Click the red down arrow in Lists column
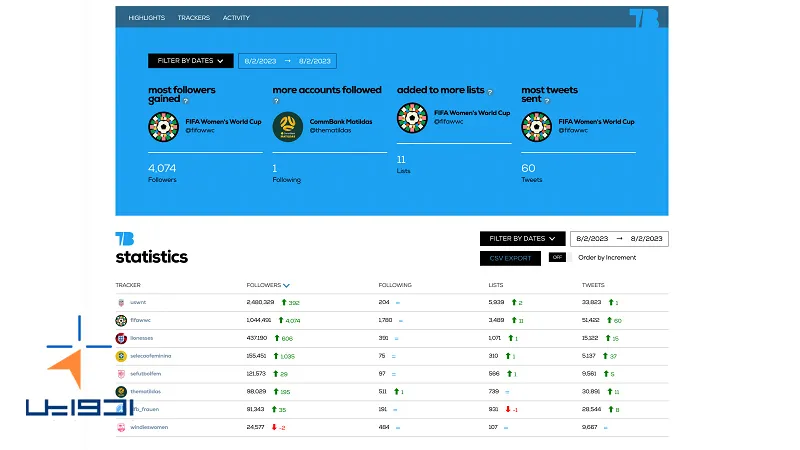Viewport: 800px width, 450px height. 508,409
